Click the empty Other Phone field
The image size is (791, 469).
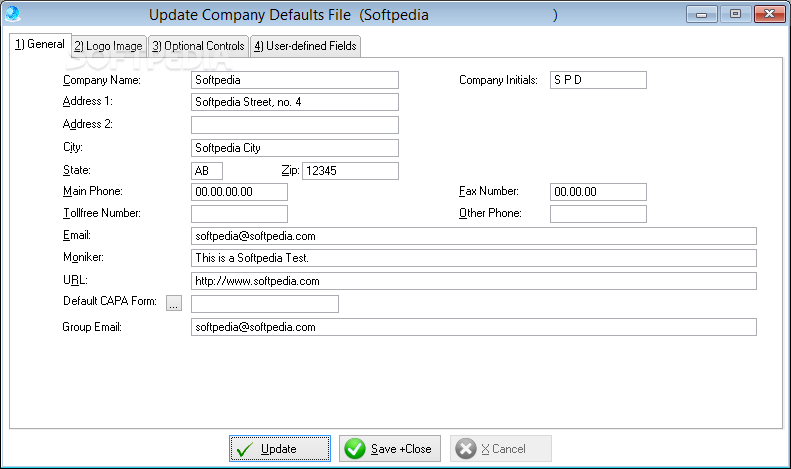pos(598,214)
